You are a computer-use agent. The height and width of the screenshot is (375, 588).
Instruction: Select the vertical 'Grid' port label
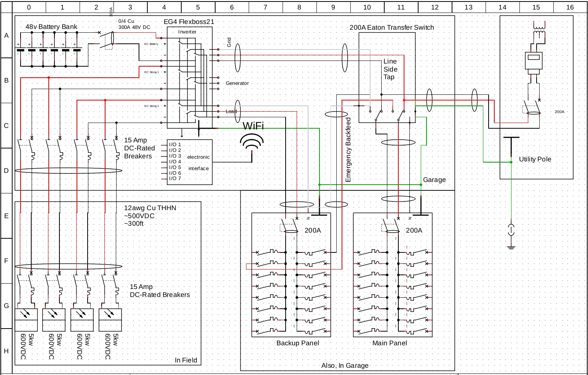coord(229,42)
